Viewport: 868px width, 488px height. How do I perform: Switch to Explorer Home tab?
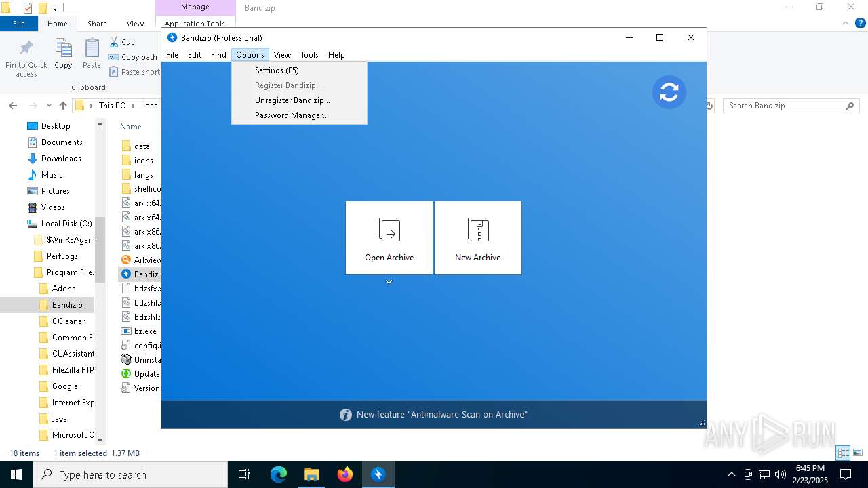[x=57, y=24]
